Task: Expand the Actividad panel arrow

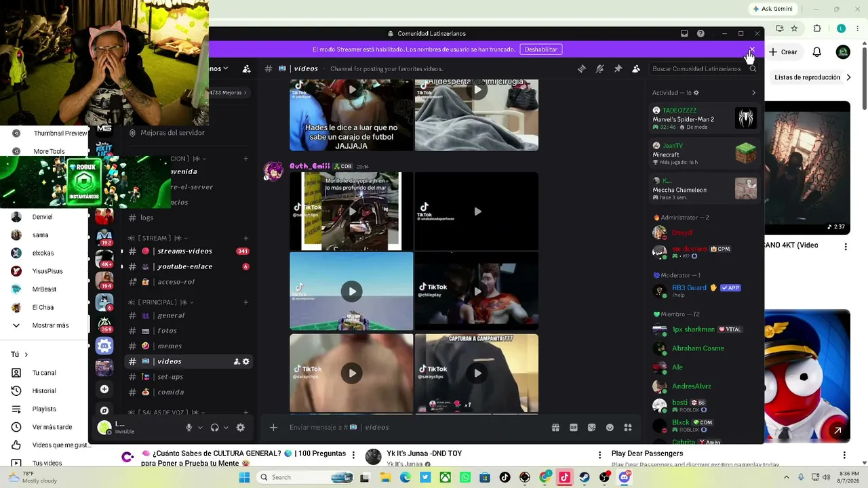Action: pyautogui.click(x=753, y=93)
